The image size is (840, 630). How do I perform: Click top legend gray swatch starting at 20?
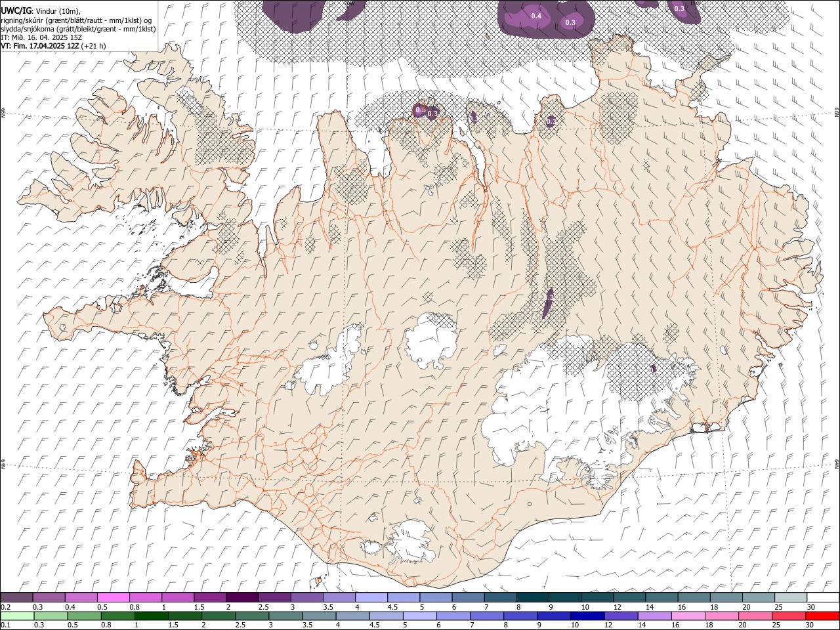coord(758,597)
